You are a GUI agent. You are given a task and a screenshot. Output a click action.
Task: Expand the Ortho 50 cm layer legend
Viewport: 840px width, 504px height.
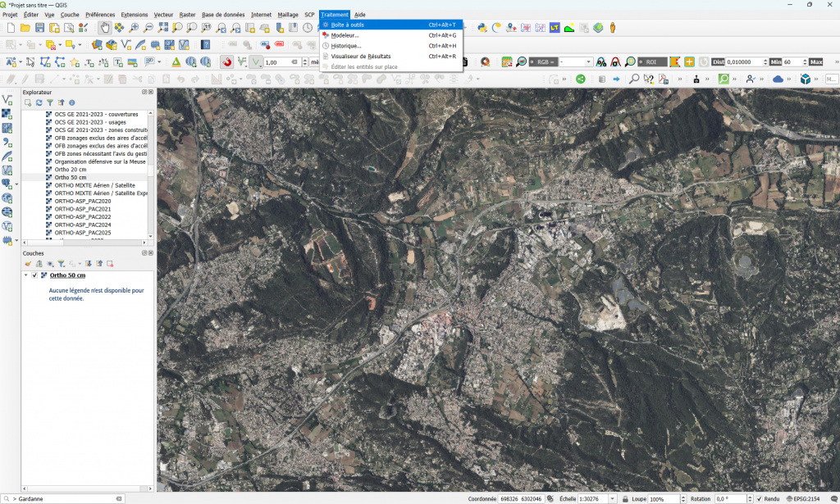click(x=25, y=275)
